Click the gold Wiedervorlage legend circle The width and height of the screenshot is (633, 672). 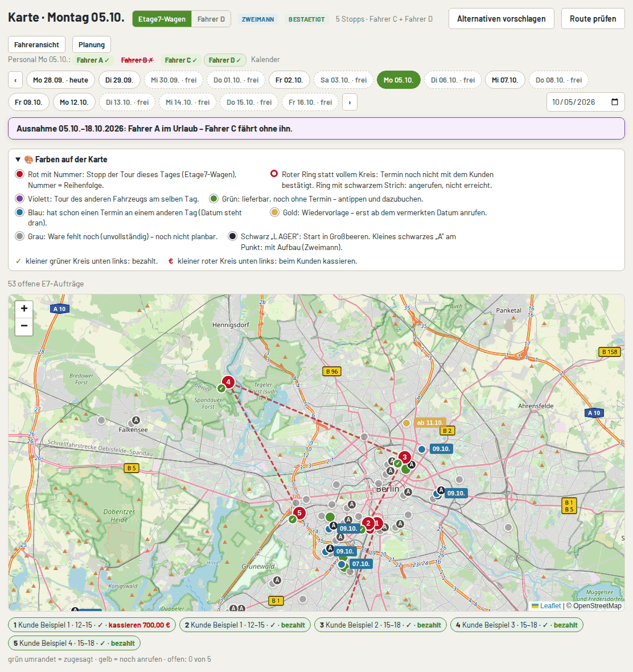274,212
